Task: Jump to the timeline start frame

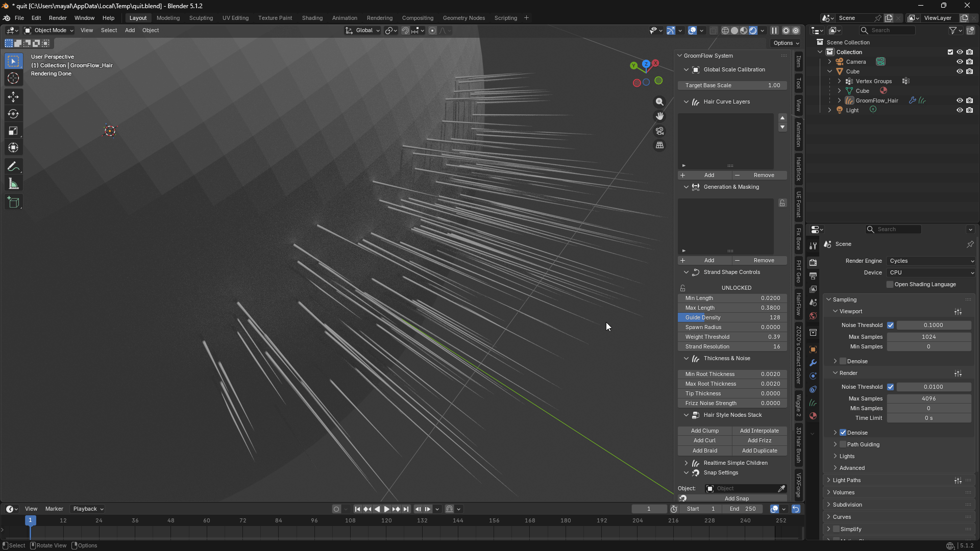Action: (357, 509)
